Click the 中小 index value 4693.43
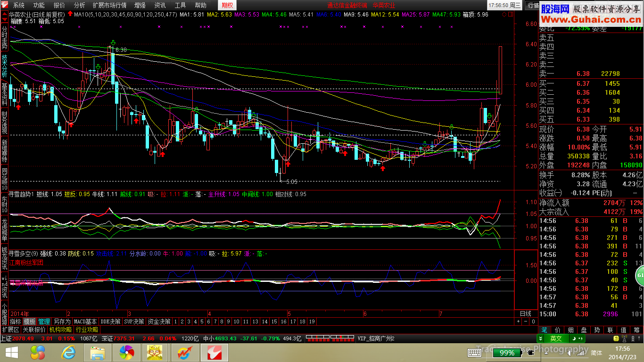The width and height of the screenshot is (644, 362). click(x=226, y=338)
